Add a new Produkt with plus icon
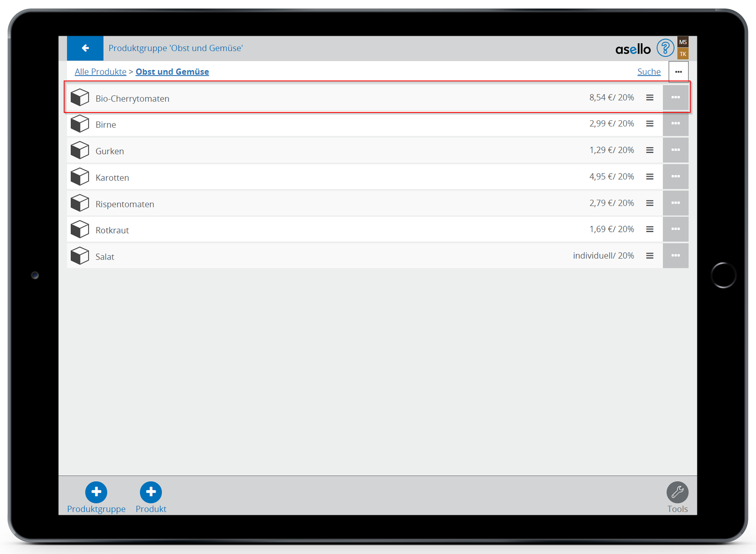Viewport: 756px width, 554px height. coord(151,492)
